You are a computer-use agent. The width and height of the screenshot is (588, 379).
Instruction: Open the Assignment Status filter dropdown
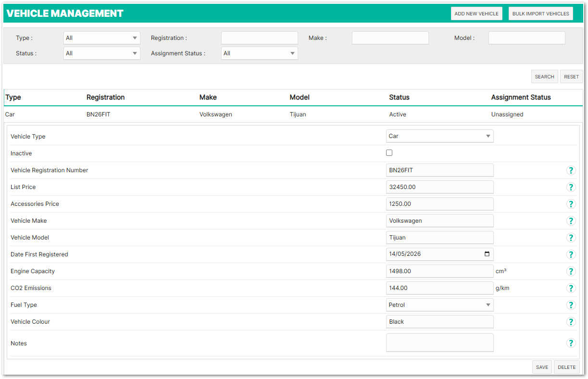click(259, 53)
